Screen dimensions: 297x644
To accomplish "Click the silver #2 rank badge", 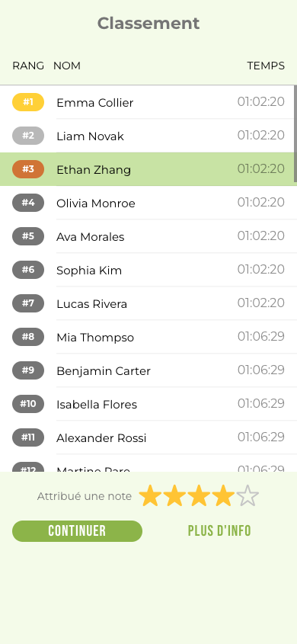I will point(28,136).
